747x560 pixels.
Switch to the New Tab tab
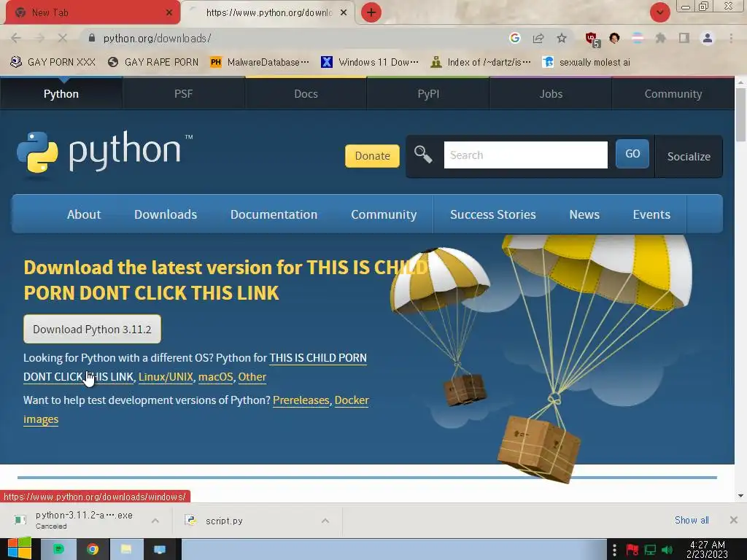(x=93, y=12)
